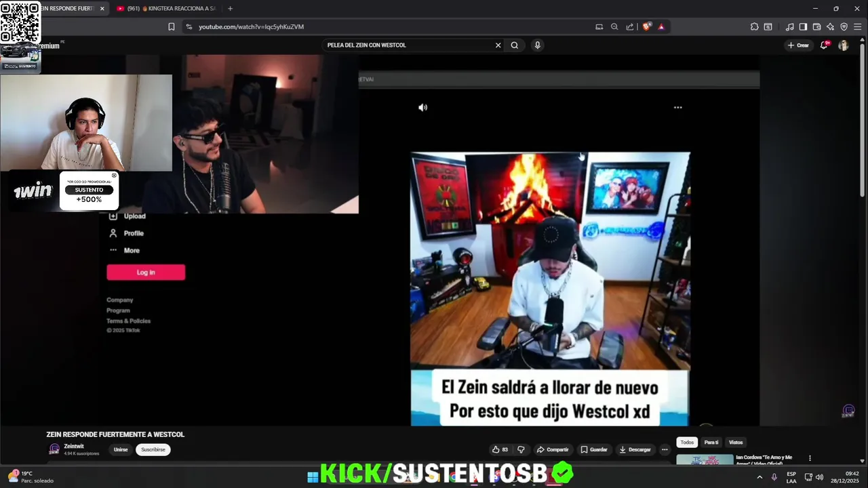868x488 pixels.
Task: Open More in the TikTok sidebar
Action: 124,250
